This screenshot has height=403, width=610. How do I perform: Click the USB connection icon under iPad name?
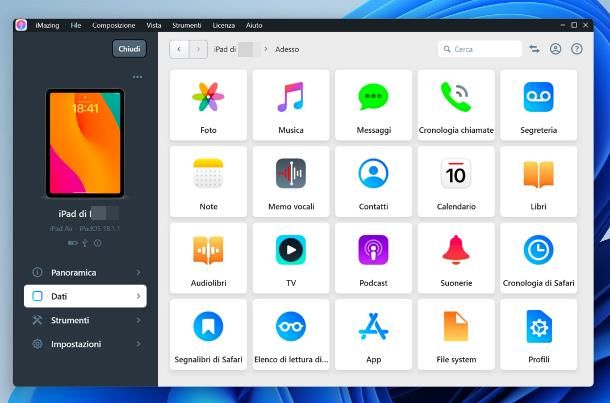85,243
